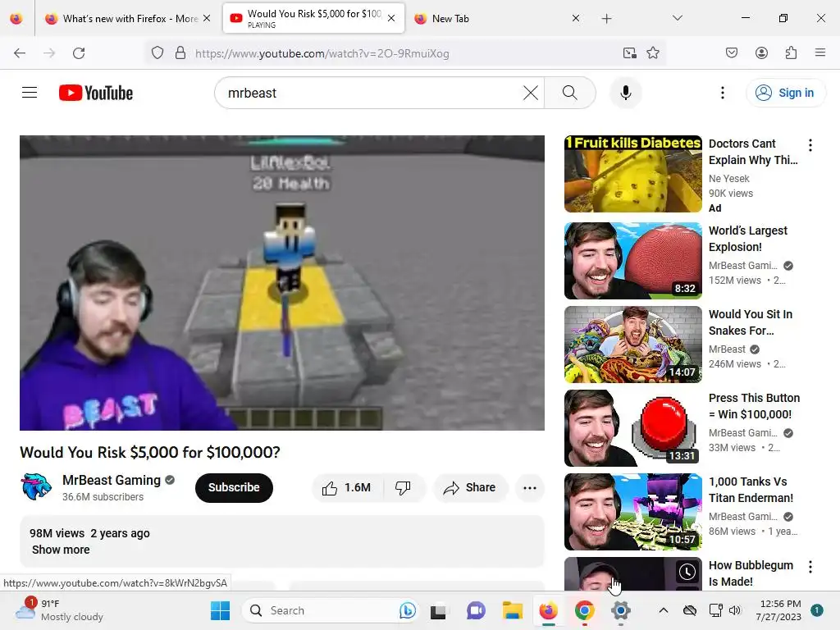Start voice search with microphone icon
The image size is (840, 630).
pyautogui.click(x=625, y=93)
